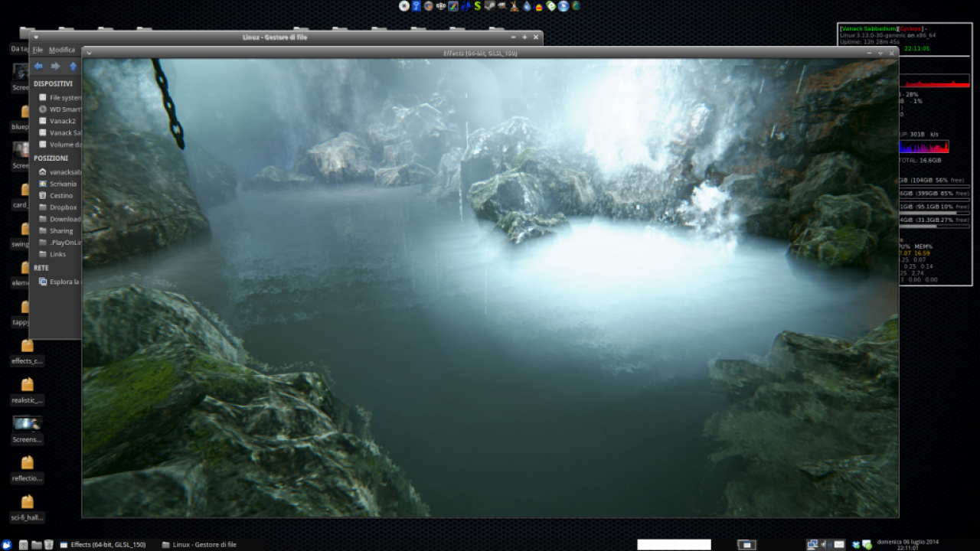Open the globe icon at dock's end

tap(576, 6)
